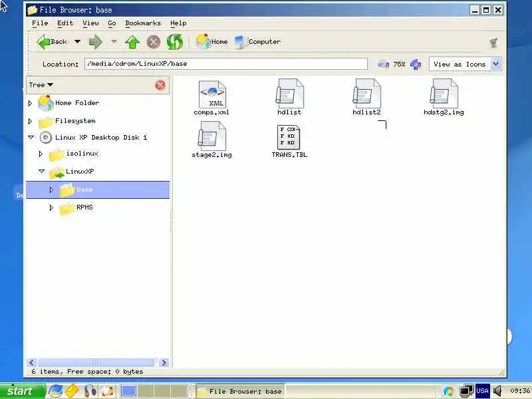The image size is (532, 399).
Task: Open the Help menu
Action: tap(178, 23)
